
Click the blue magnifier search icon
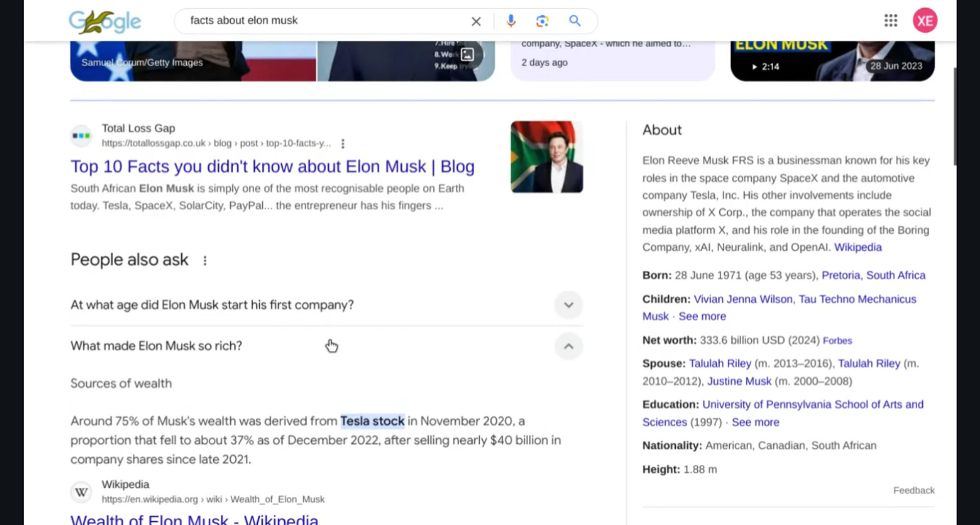[575, 21]
